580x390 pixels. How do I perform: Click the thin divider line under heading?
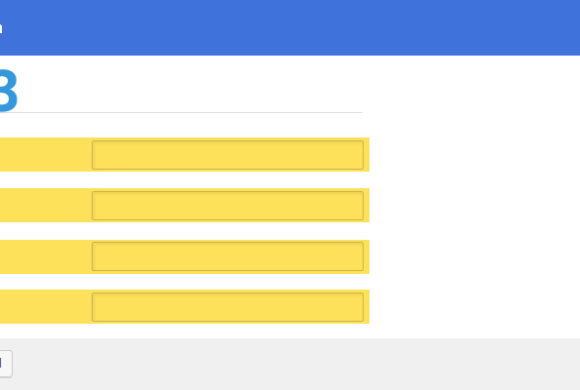click(x=181, y=112)
